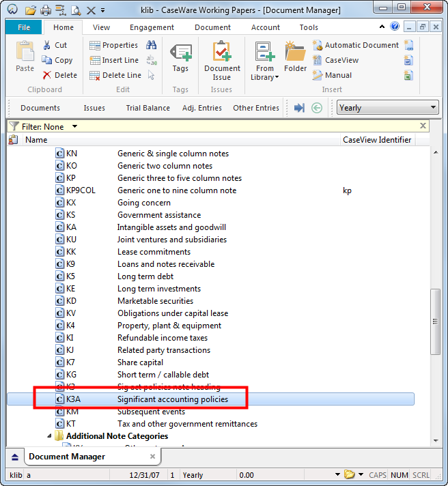Click the Documents toolbar button
This screenshot has height=486, width=448.
40,108
